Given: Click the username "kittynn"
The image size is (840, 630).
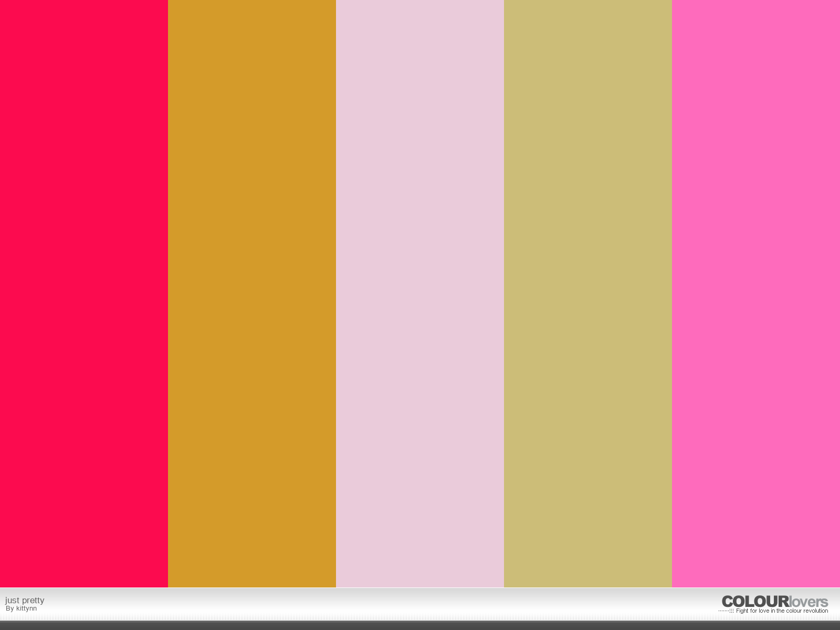Looking at the screenshot, I should (26, 608).
